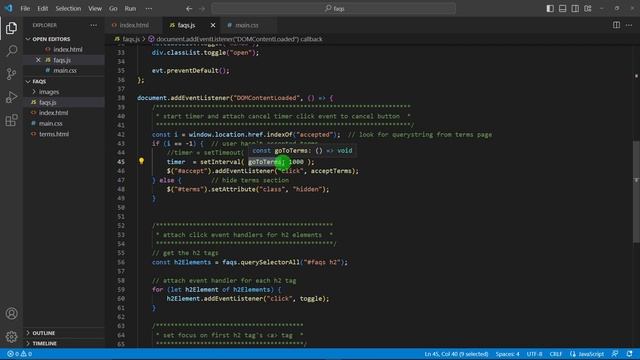
Task: Click the lightbulb code action icon
Action: coord(141,161)
